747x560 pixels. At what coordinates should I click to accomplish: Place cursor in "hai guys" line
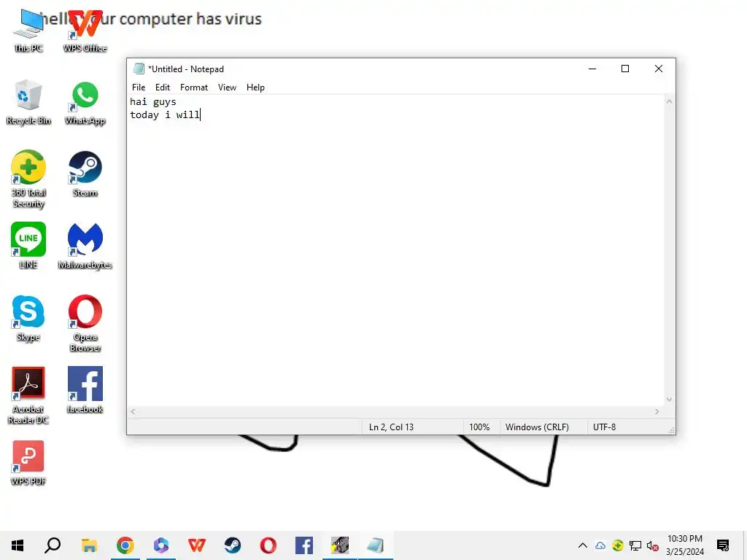click(153, 102)
